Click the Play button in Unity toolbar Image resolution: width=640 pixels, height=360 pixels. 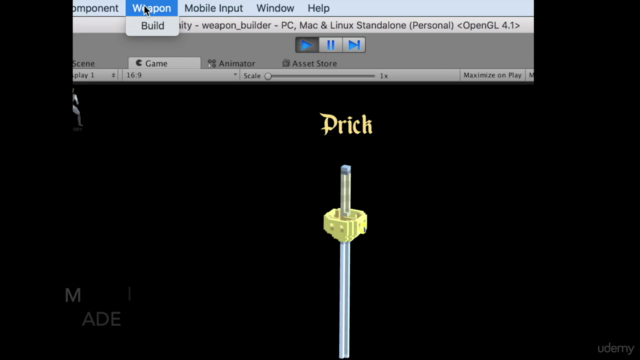pos(307,45)
